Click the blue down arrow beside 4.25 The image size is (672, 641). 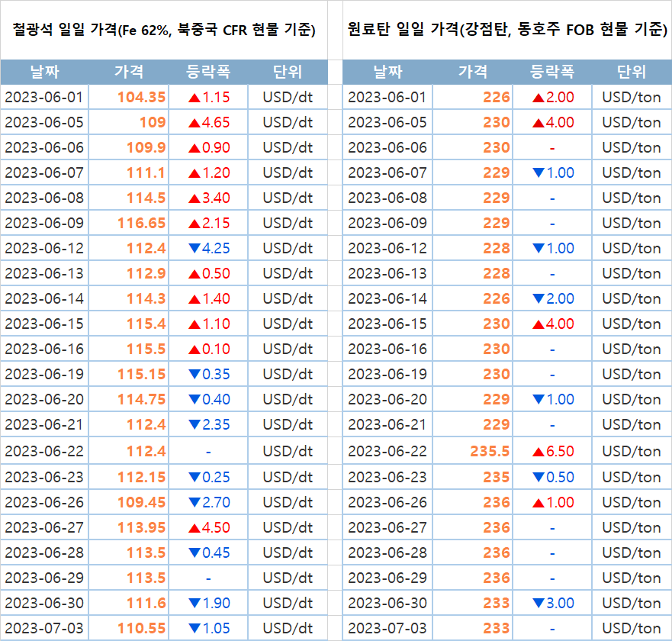pyautogui.click(x=194, y=248)
